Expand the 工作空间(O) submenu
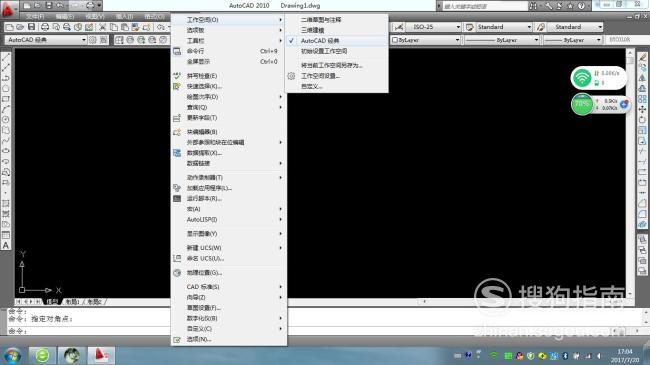650x365 pixels. coord(228,19)
